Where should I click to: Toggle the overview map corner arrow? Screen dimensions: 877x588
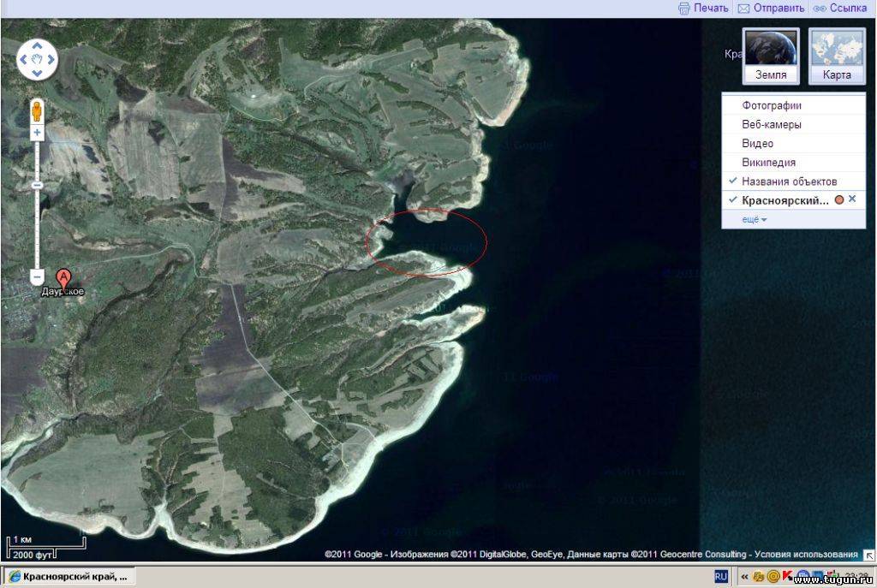(868, 555)
